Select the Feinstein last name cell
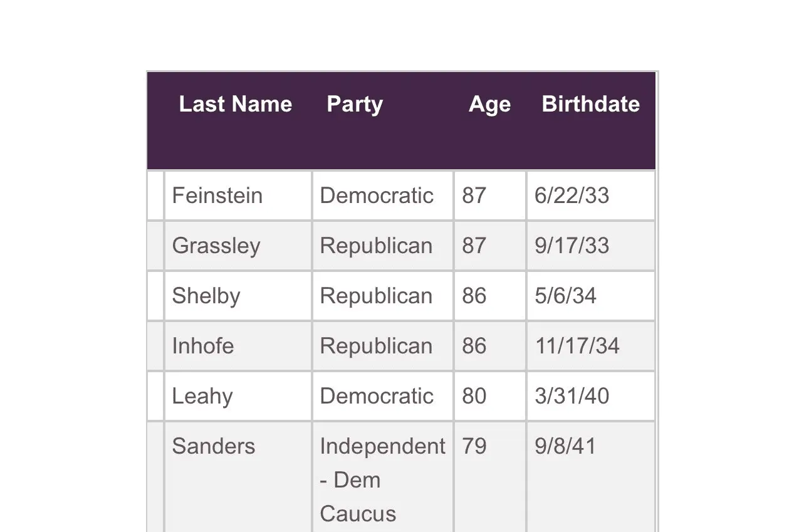Screen dimensions: 804x532 click(217, 196)
